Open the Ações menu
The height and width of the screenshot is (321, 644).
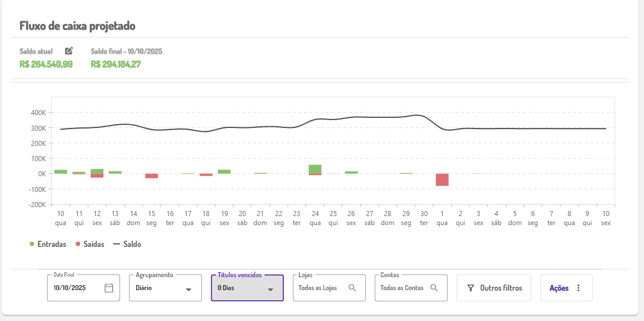point(559,288)
